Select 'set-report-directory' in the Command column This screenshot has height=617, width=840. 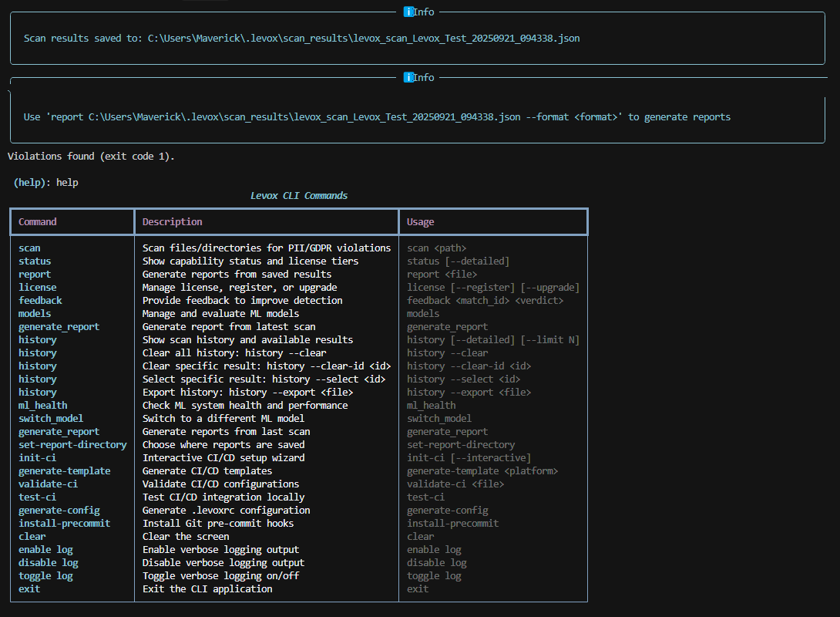pyautogui.click(x=73, y=444)
